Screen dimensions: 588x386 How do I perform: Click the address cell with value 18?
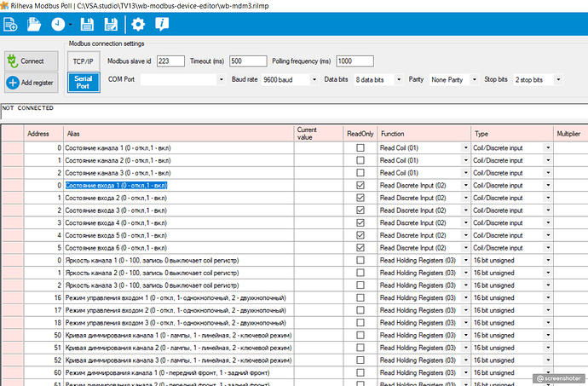point(43,323)
